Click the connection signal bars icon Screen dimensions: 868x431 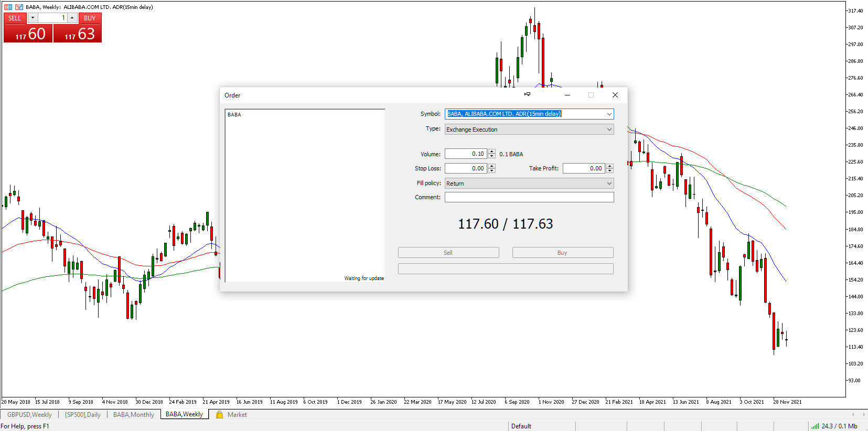(815, 426)
